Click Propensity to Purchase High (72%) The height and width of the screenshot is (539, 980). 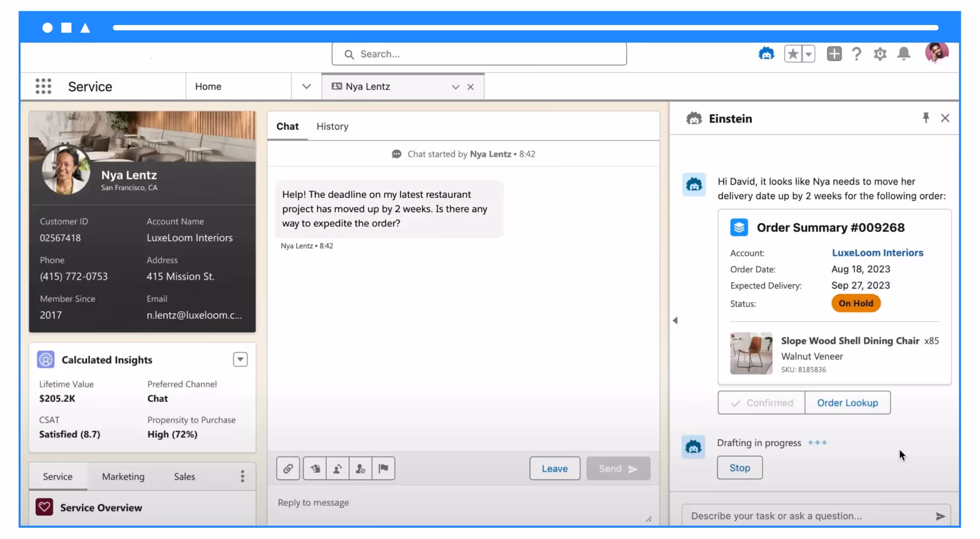tap(172, 434)
